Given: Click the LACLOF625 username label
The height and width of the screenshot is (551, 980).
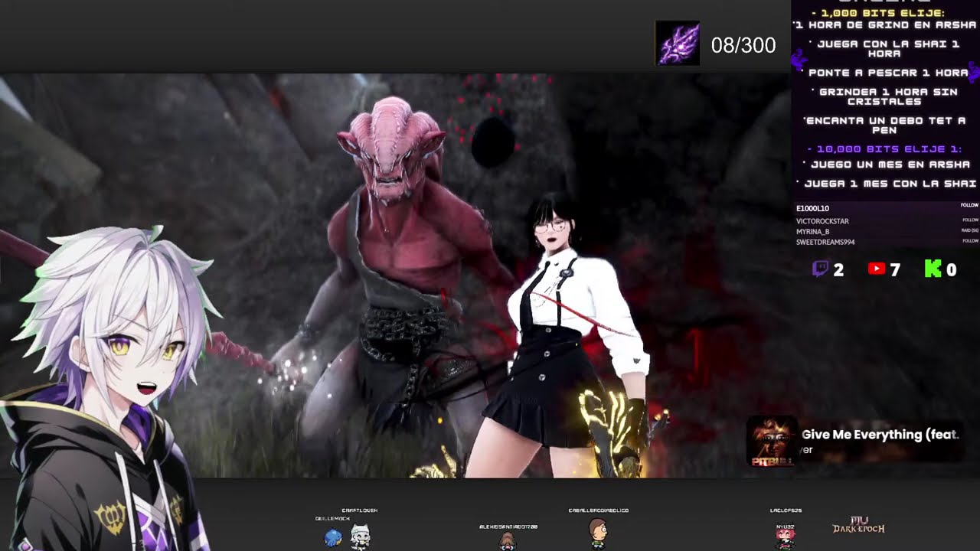Looking at the screenshot, I should point(786,510).
